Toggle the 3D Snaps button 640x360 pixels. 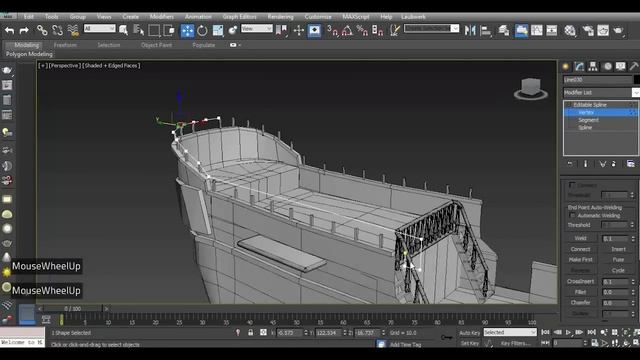(333, 30)
